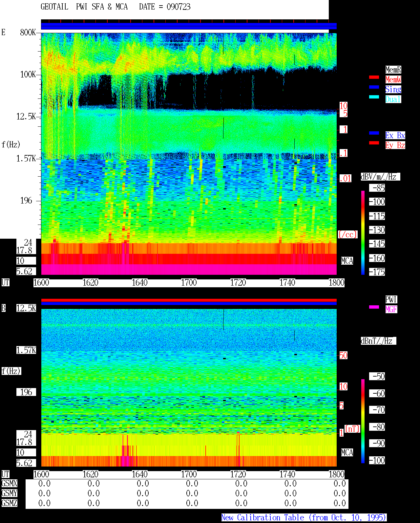Click the 1740 tick on upper UT axis
The height and width of the screenshot is (523, 420).
tap(287, 282)
